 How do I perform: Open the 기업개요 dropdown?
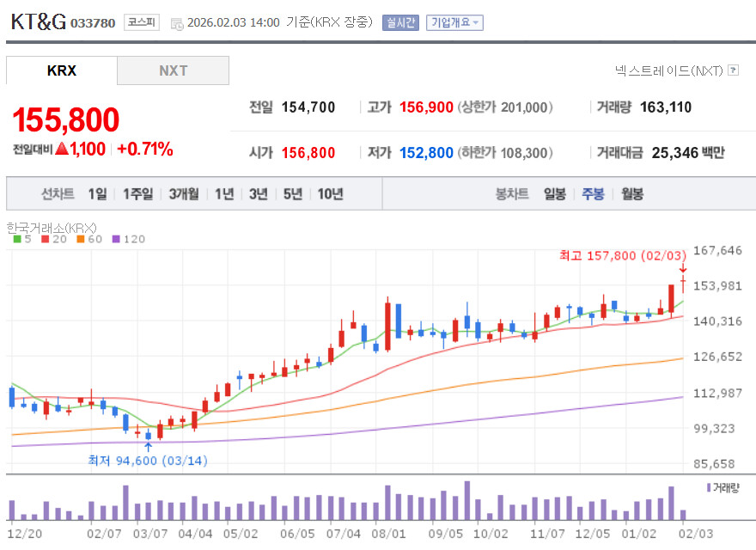(x=454, y=22)
